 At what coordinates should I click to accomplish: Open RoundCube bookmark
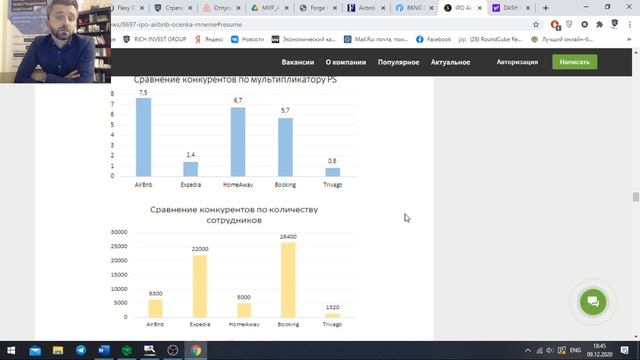click(x=490, y=39)
